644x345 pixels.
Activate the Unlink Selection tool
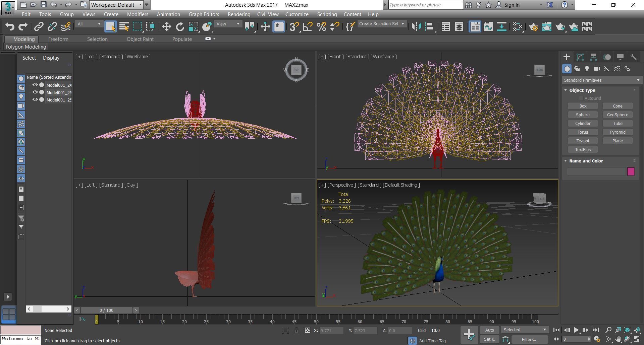(x=52, y=26)
